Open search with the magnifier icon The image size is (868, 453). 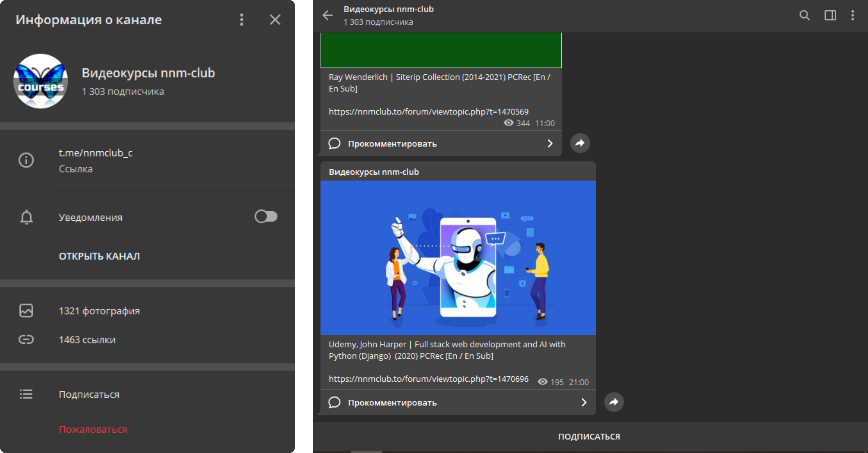[804, 15]
